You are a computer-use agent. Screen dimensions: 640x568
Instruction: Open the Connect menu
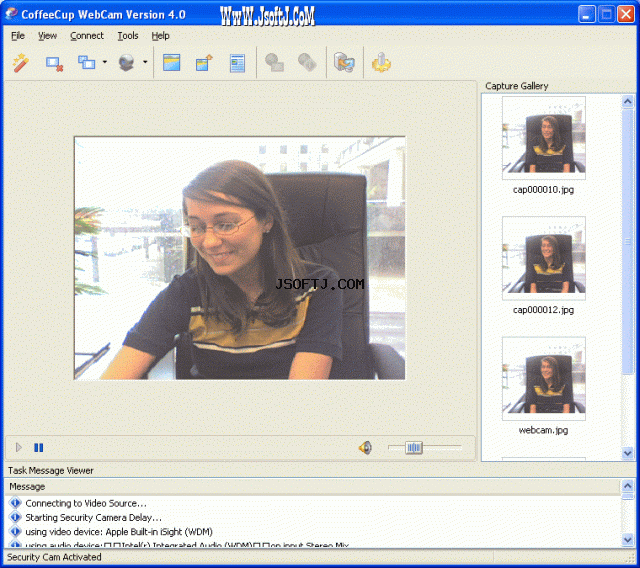87,36
